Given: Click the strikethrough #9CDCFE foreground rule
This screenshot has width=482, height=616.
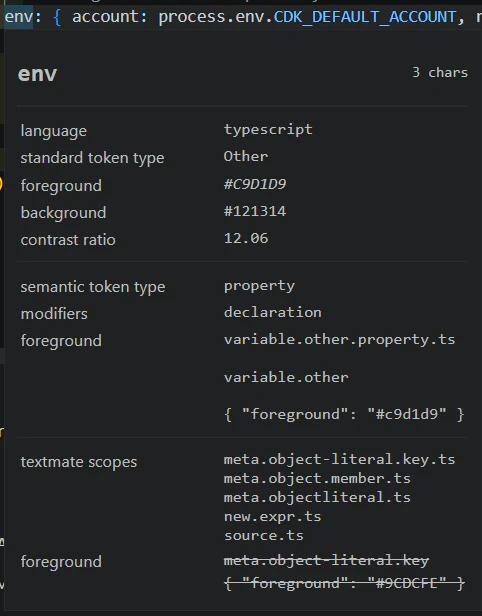Looking at the screenshot, I should [x=344, y=584].
